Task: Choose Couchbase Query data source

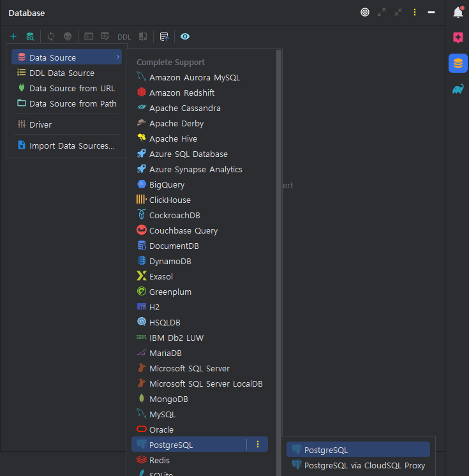Action: point(200,230)
